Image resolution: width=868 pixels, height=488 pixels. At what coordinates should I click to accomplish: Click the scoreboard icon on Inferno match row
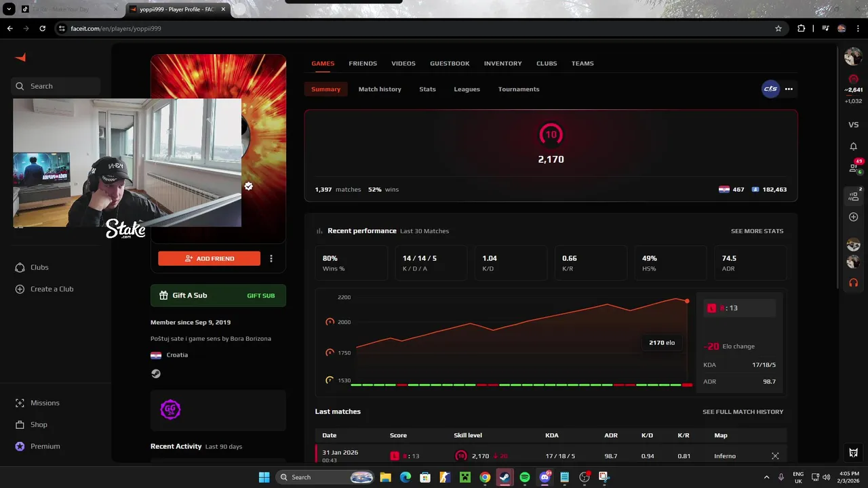pos(775,456)
